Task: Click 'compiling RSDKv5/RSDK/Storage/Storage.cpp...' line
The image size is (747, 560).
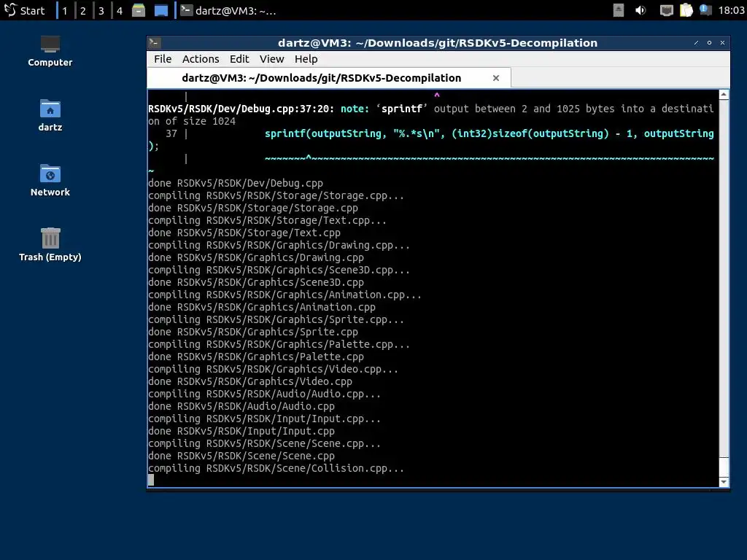Action: (x=276, y=195)
